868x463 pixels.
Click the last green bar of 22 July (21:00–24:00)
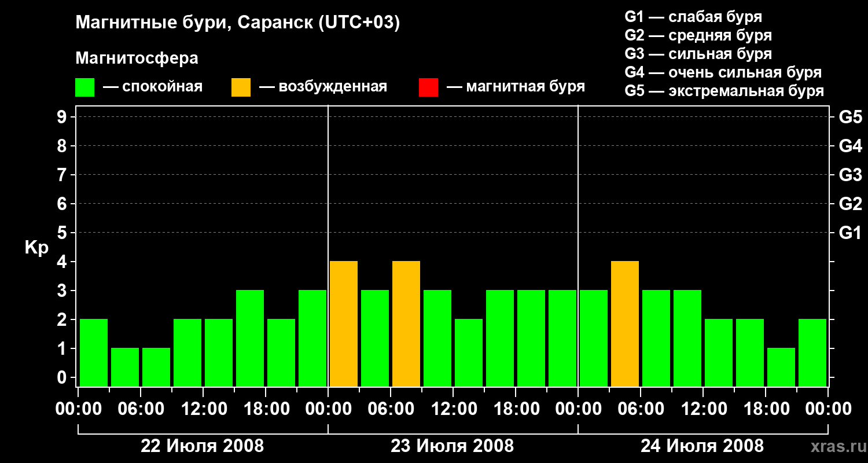tap(312, 338)
